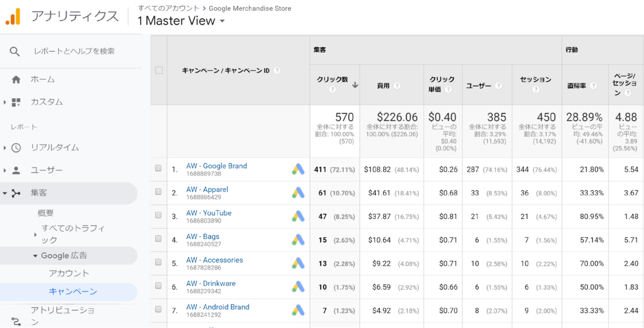Sort by the ユーザー column header
644x328 pixels.
(x=479, y=85)
